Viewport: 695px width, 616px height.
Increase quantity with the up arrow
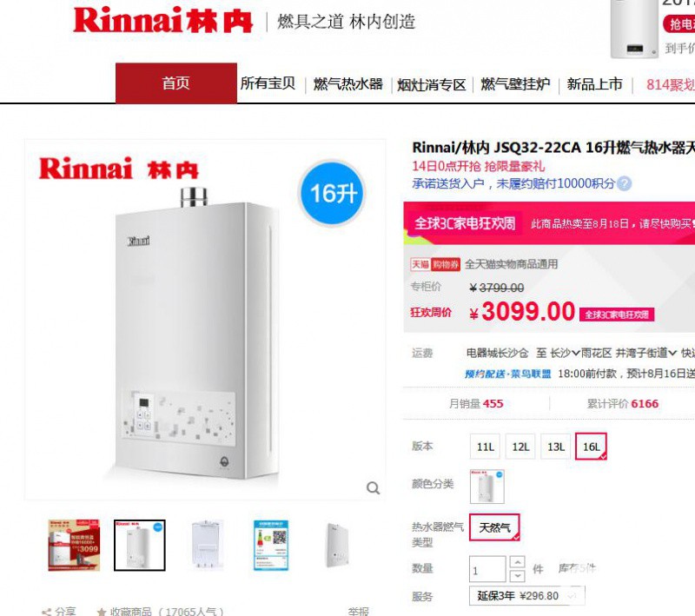click(517, 562)
